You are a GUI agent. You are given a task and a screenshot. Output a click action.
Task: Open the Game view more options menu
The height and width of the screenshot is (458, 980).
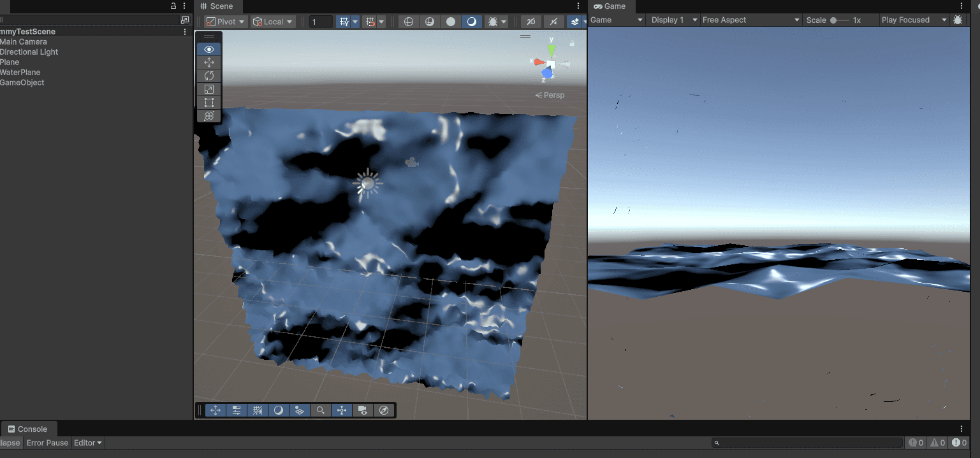(x=962, y=6)
